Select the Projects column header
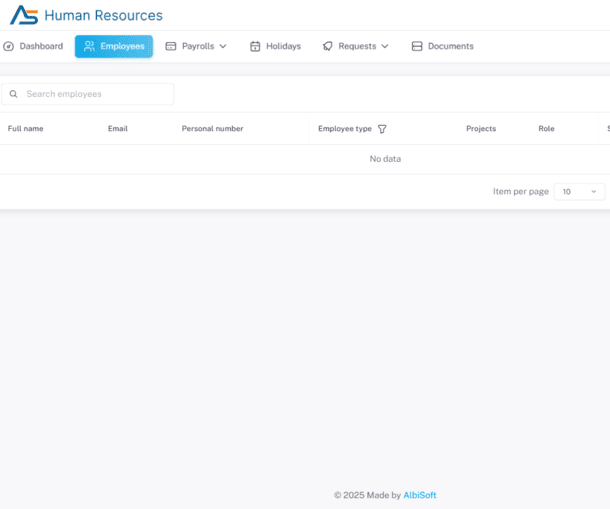The width and height of the screenshot is (610, 509). tap(481, 129)
